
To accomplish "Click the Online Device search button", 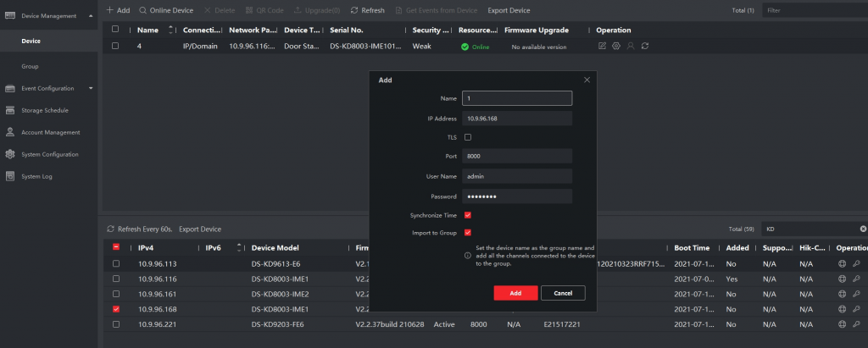I will tap(166, 10).
